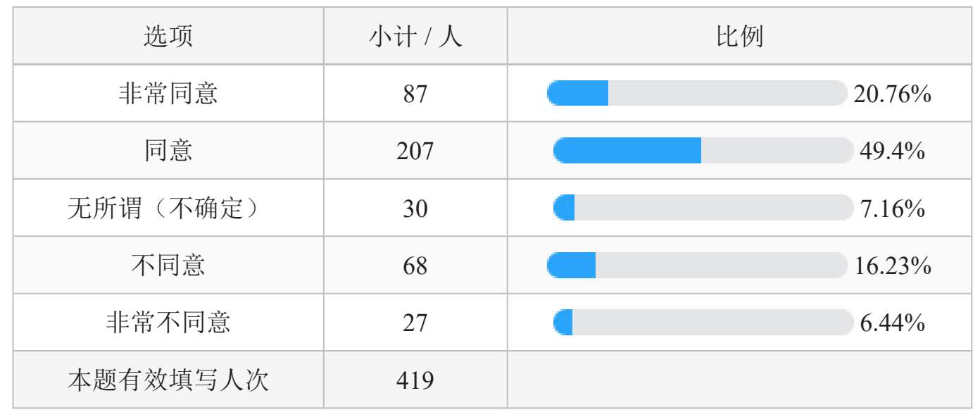Click the 本题有效填写人次 summary label
The image size is (980, 417).
[x=168, y=380]
